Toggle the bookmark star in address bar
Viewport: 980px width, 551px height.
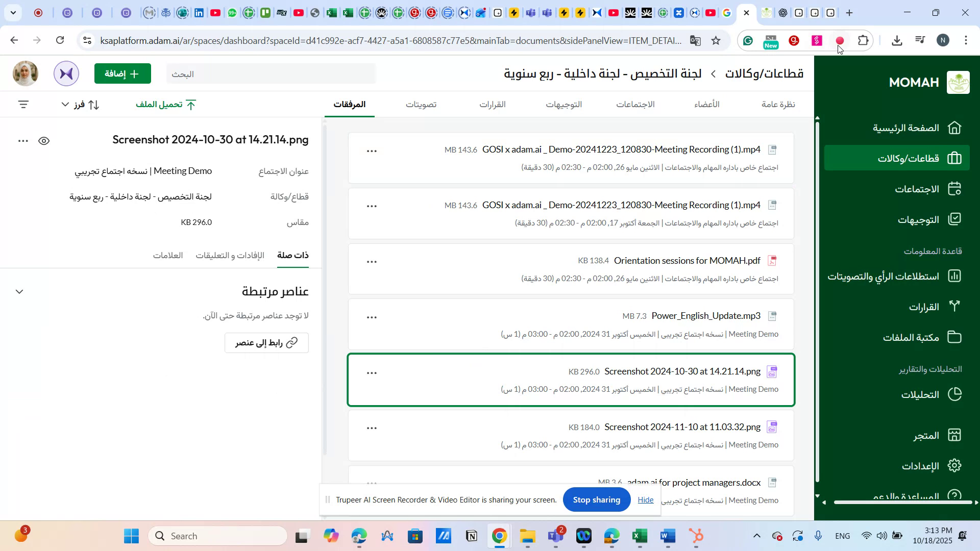[716, 40]
